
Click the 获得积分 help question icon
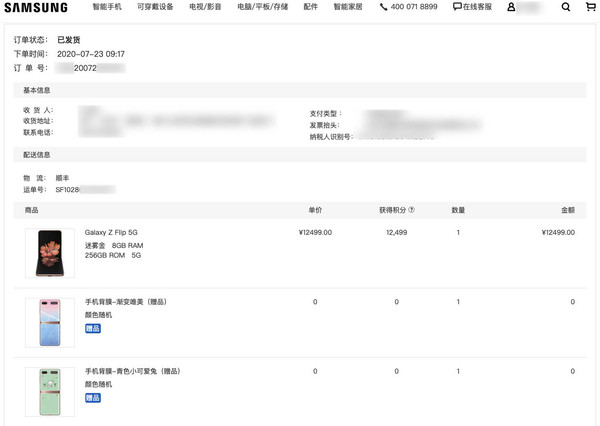point(411,210)
